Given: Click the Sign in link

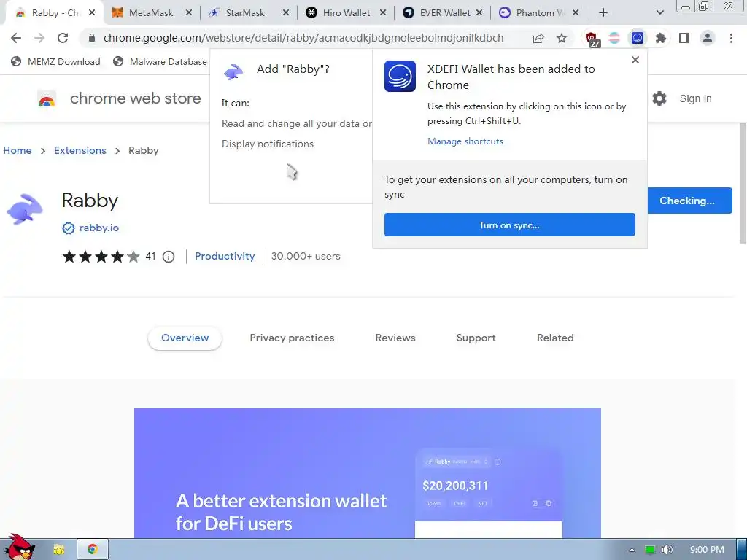Looking at the screenshot, I should pyautogui.click(x=695, y=98).
